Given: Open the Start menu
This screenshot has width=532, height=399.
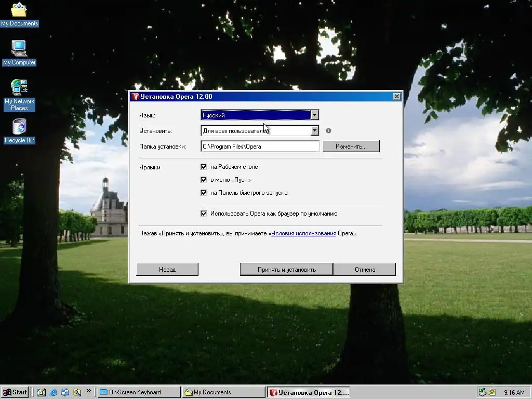Looking at the screenshot, I should pos(15,392).
